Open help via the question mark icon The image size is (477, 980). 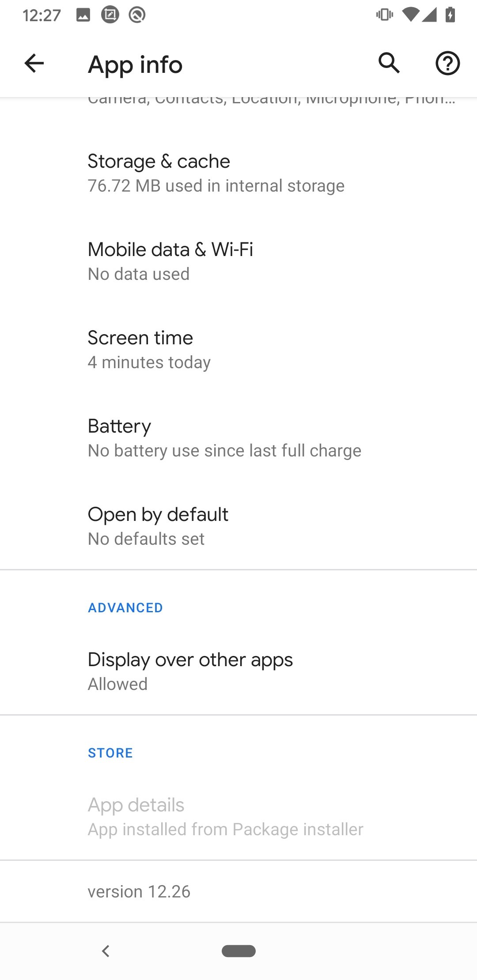click(x=447, y=63)
